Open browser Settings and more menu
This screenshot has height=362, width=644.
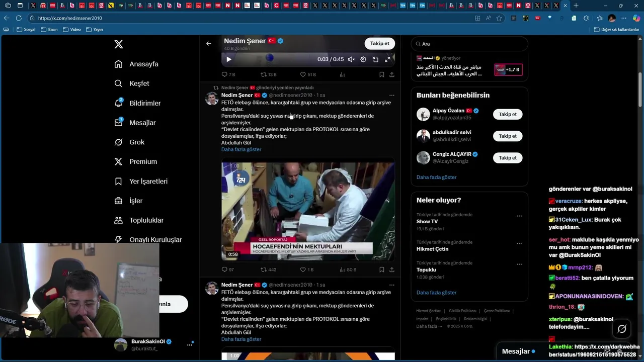(623, 18)
